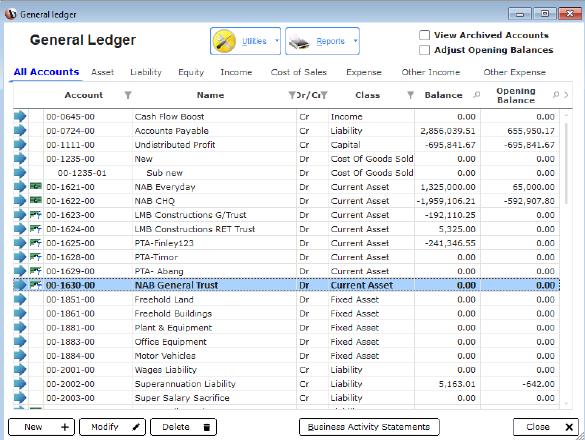Click the Modify button
585x440 pixels.
tap(112, 427)
